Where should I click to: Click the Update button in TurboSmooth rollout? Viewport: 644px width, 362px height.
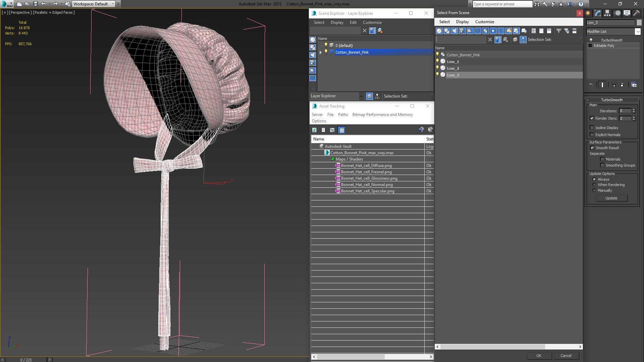(611, 198)
